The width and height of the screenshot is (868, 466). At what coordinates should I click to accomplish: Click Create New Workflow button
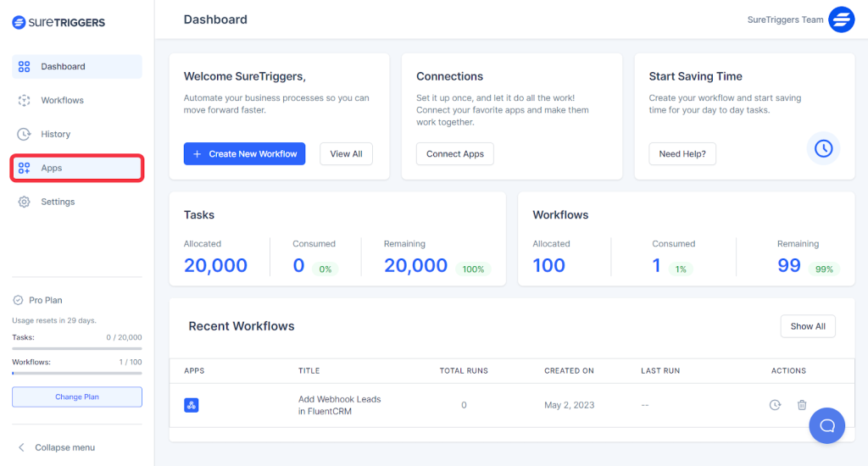tap(244, 153)
